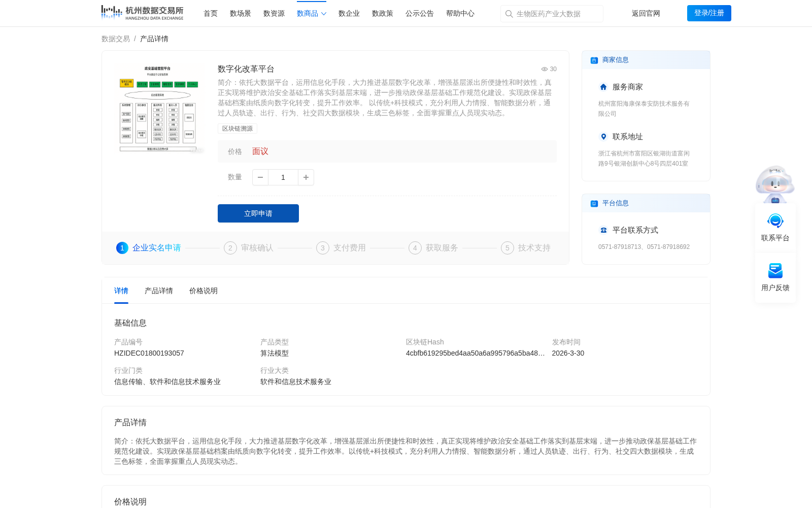Viewport: 812px width, 508px height.
Task: Click the 数据交易 breadcrumb link
Action: (116, 39)
